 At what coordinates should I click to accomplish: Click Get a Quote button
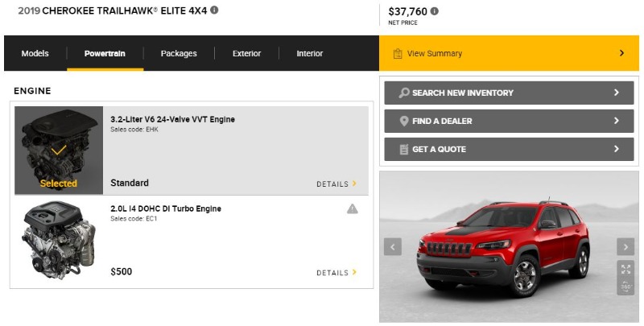(509, 149)
